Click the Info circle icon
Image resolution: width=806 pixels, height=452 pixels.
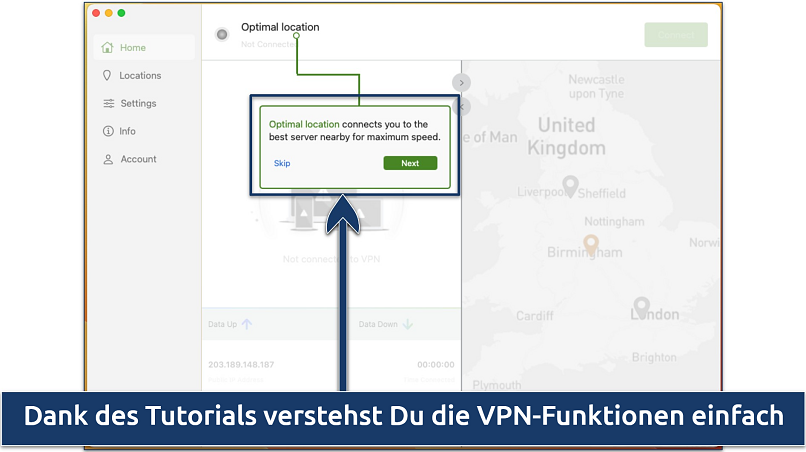click(108, 131)
